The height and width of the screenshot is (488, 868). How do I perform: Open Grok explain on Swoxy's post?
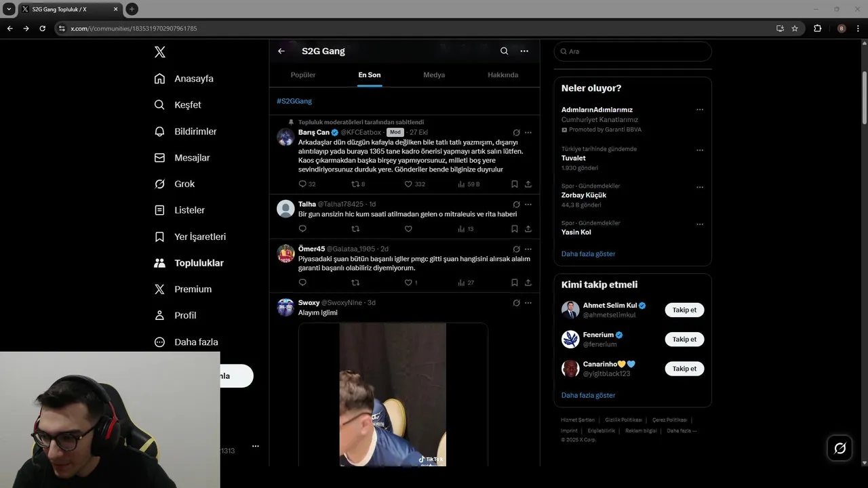(x=516, y=303)
